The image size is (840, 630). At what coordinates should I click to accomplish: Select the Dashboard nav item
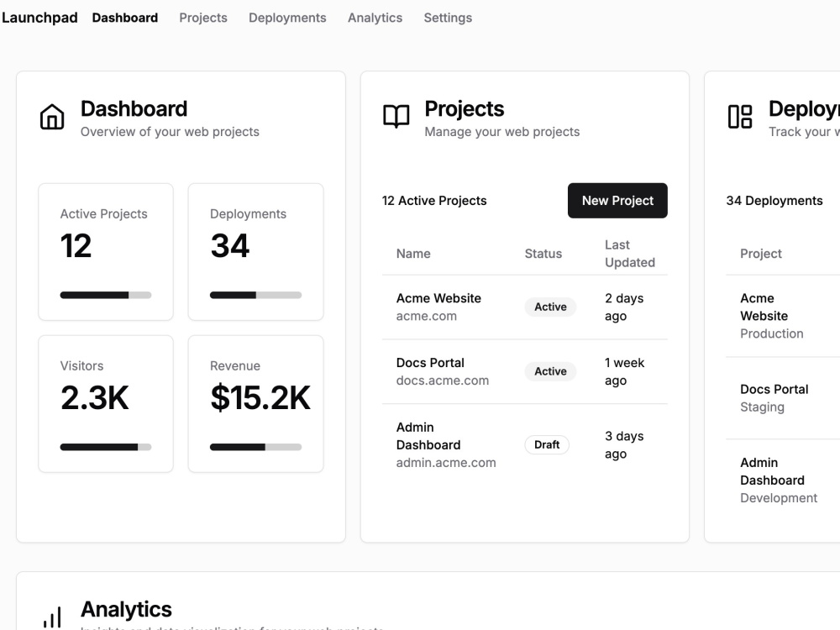click(x=125, y=18)
